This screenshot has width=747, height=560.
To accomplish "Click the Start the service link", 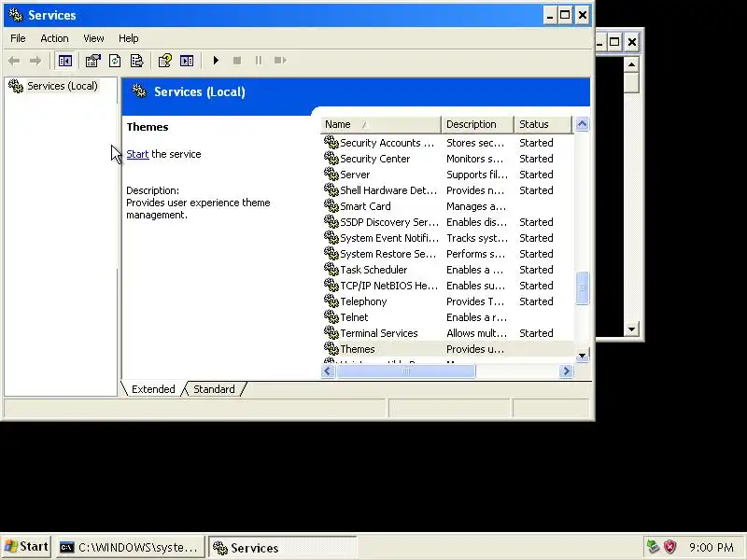I will (x=137, y=154).
